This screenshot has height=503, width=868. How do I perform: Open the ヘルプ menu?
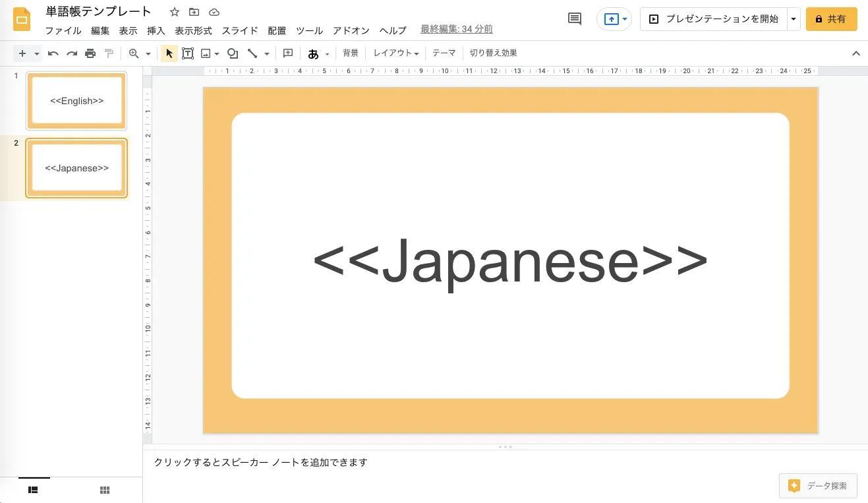point(393,30)
